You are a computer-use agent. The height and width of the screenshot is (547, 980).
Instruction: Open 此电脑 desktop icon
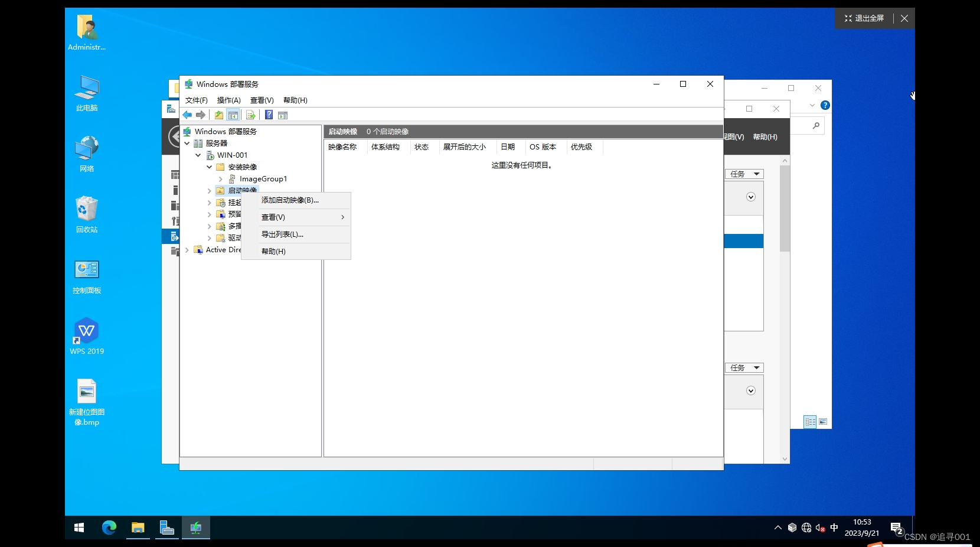click(x=87, y=93)
